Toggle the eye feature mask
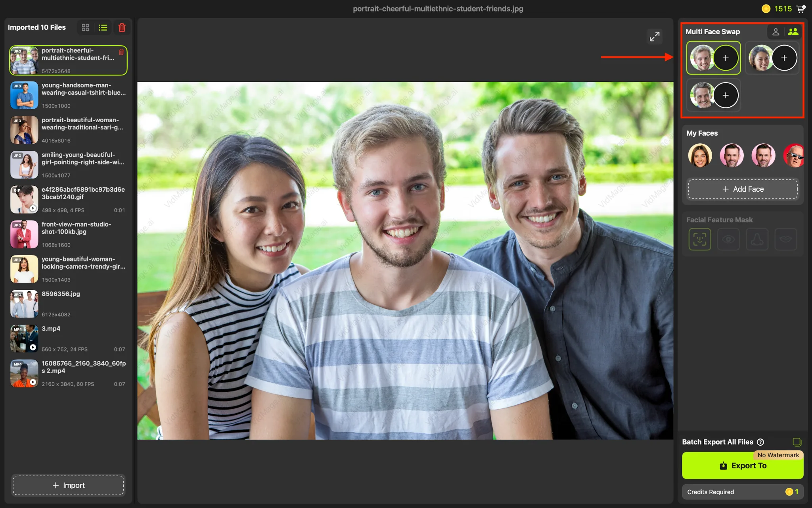Image resolution: width=812 pixels, height=508 pixels. point(728,239)
